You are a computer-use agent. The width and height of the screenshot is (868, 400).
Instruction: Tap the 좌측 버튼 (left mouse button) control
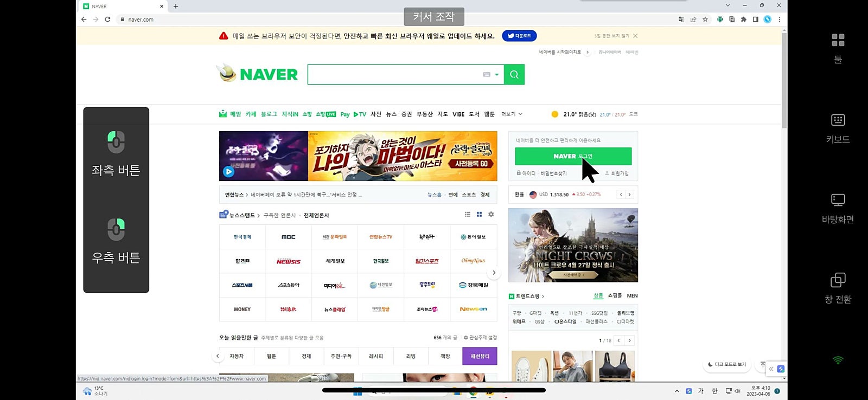[116, 154]
